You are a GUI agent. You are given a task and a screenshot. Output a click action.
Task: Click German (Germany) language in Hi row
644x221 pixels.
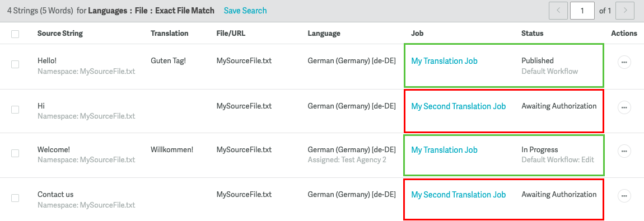pos(352,106)
